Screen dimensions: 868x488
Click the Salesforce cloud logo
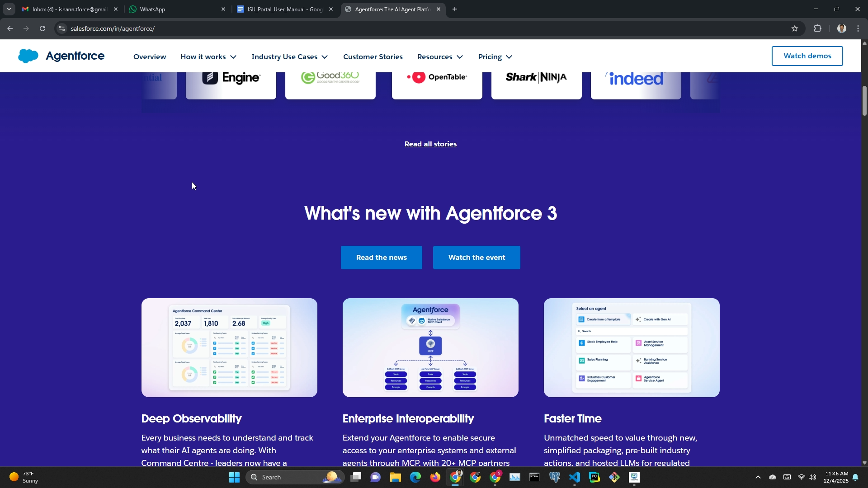pos(28,56)
